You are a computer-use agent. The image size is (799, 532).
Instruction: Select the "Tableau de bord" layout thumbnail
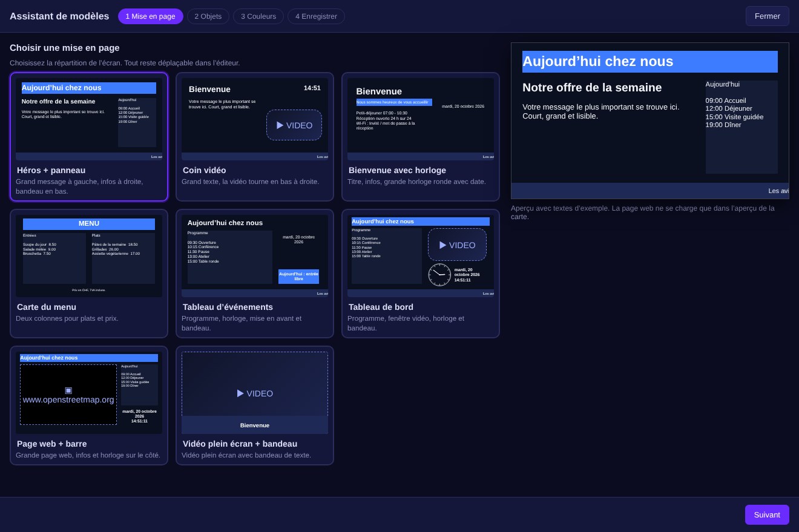(x=421, y=256)
